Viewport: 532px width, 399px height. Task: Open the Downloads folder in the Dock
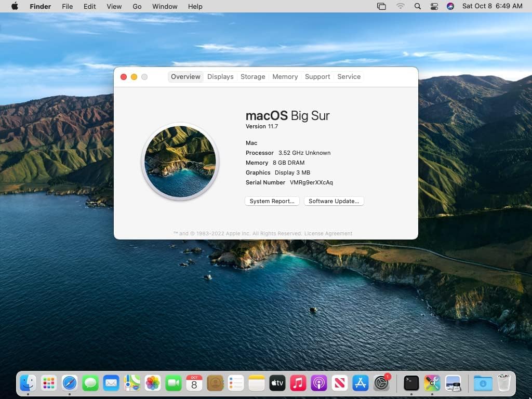coord(483,383)
